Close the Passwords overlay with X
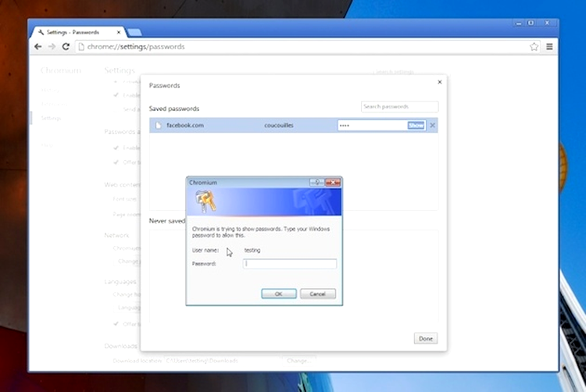This screenshot has height=392, width=586. tap(439, 82)
